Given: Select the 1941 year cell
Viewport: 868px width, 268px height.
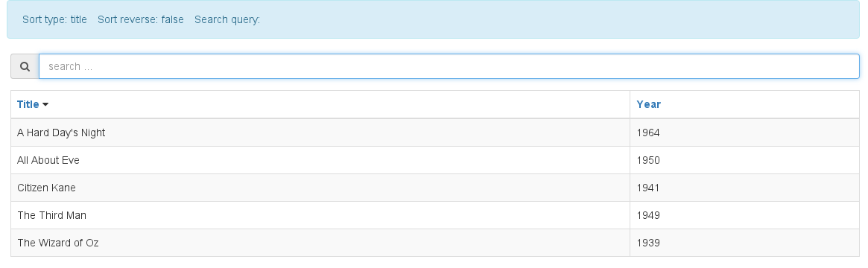Looking at the screenshot, I should click(744, 188).
